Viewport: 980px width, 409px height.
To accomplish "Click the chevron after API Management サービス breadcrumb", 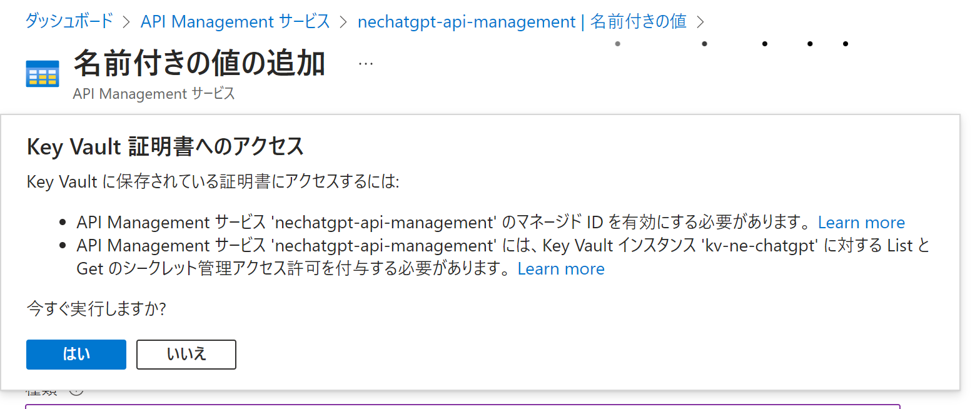I will 343,22.
